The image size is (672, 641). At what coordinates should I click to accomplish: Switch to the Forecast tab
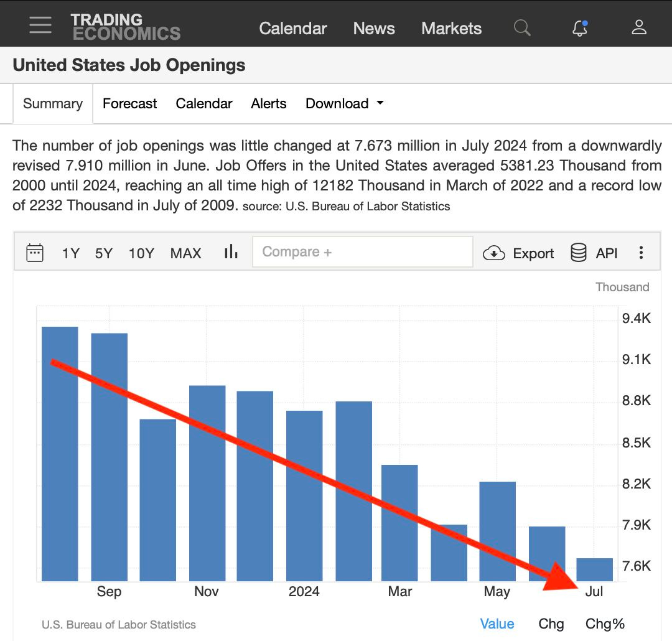pos(129,104)
